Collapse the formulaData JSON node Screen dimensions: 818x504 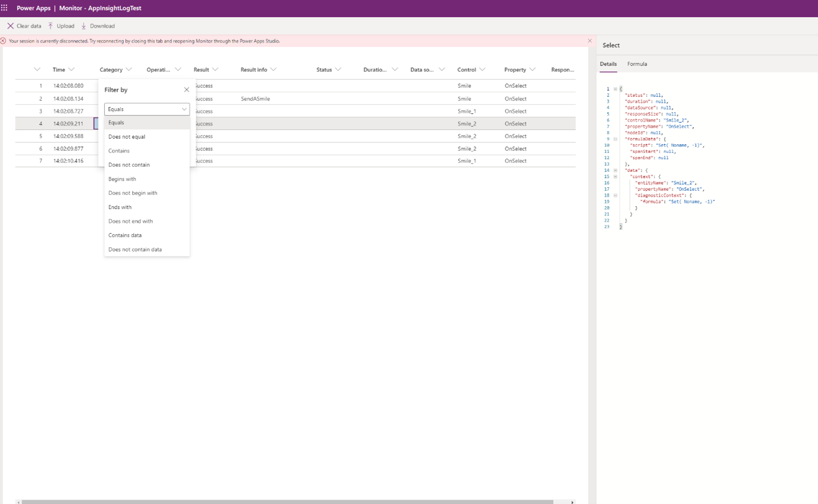click(615, 139)
